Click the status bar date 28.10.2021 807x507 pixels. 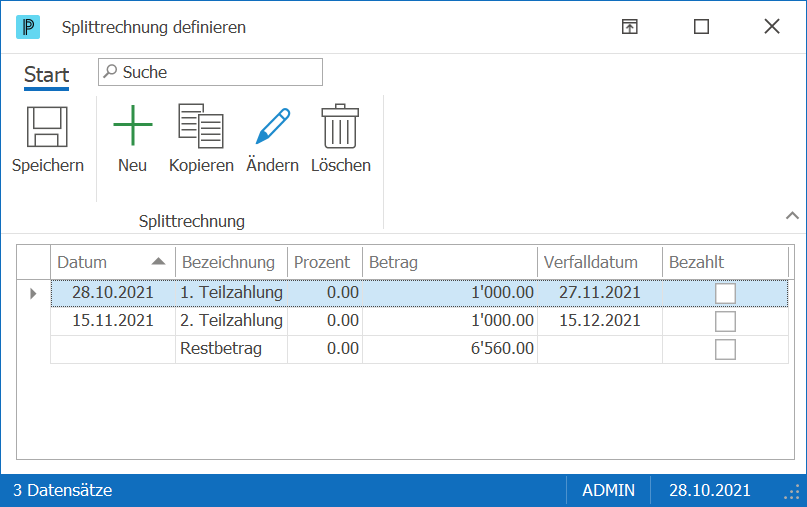pyautogui.click(x=709, y=491)
